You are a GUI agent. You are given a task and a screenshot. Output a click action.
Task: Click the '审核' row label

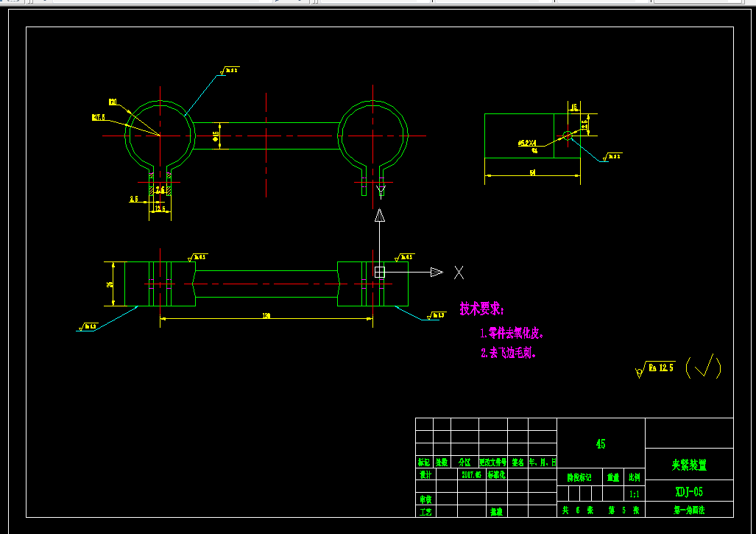point(425,499)
